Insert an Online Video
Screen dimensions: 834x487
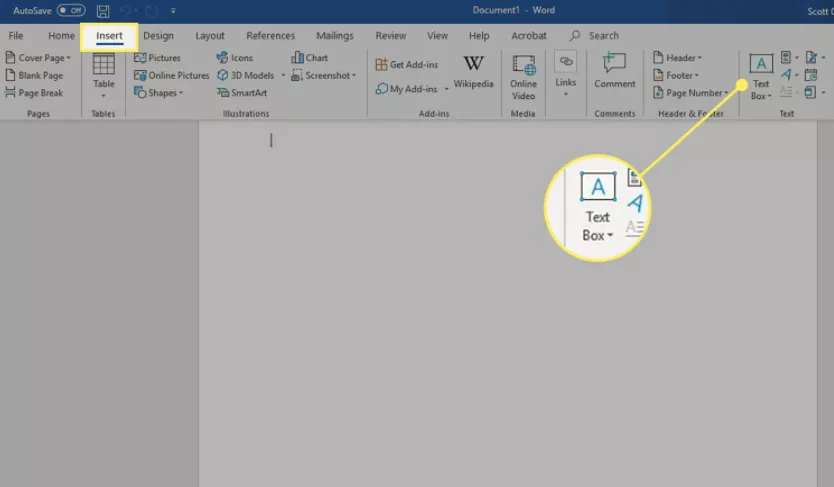(523, 77)
